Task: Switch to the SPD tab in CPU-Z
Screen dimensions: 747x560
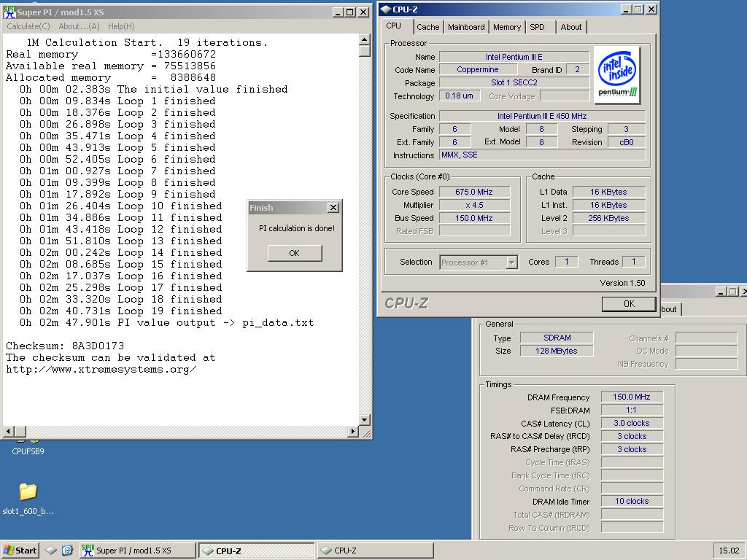Action: [x=537, y=27]
